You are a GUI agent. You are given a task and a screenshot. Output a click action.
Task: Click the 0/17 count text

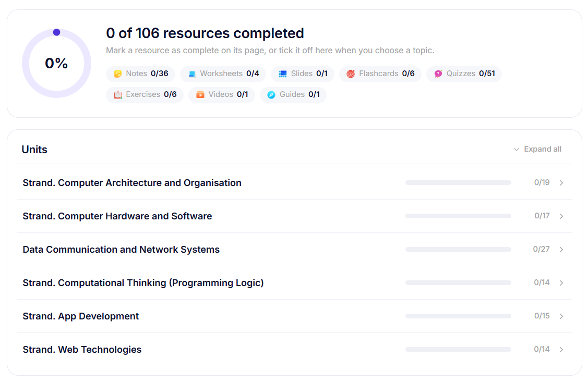pyautogui.click(x=542, y=216)
